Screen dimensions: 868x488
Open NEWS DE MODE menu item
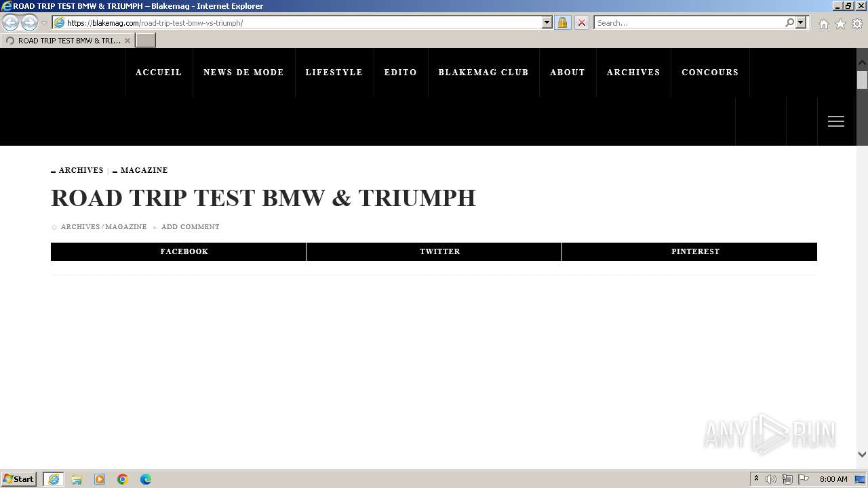(x=243, y=73)
